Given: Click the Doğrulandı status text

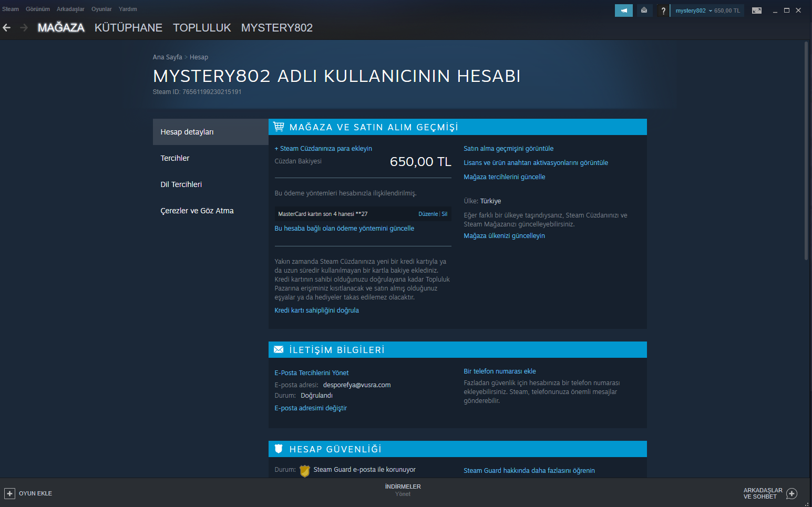Looking at the screenshot, I should tap(316, 396).
